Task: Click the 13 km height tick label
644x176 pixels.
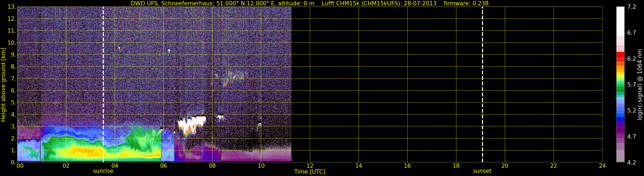Action: (12, 7)
